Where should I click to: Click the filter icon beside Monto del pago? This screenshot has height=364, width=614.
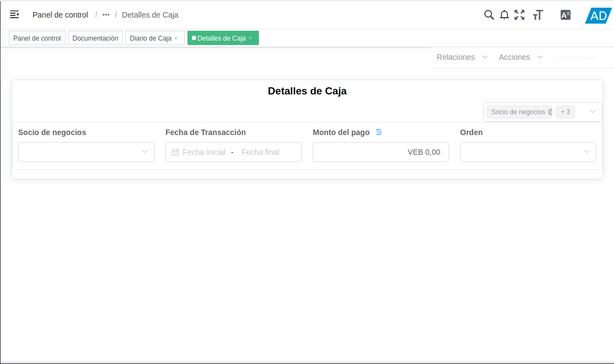click(x=379, y=132)
